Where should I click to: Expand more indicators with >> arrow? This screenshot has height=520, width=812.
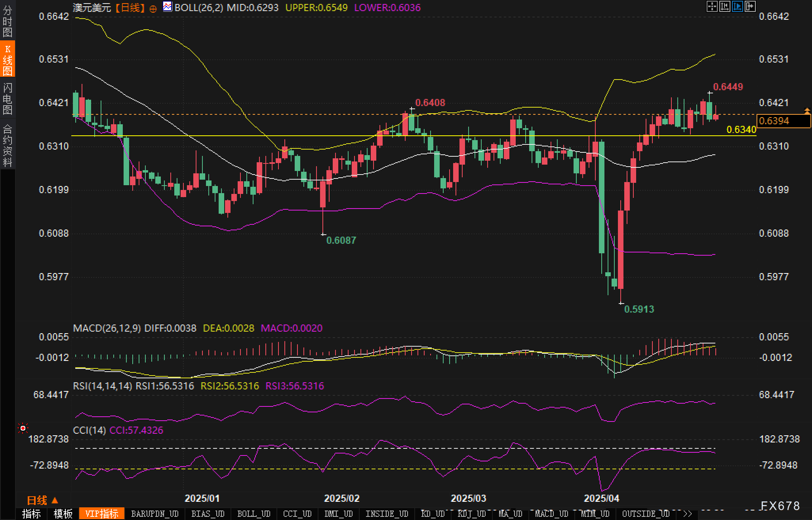click(688, 514)
